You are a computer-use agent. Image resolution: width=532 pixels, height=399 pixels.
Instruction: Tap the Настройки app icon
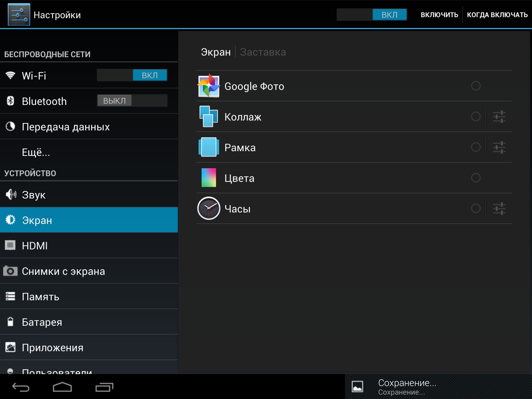click(19, 15)
